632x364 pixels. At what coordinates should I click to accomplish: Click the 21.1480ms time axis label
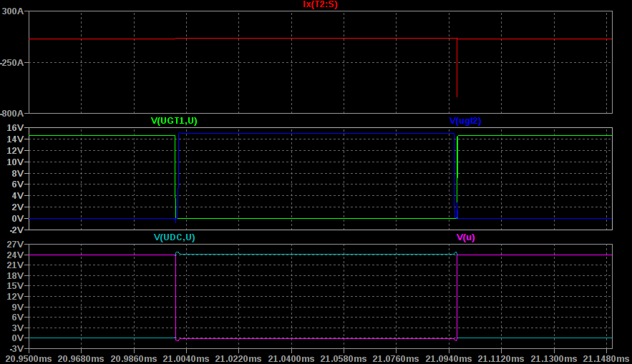606,359
